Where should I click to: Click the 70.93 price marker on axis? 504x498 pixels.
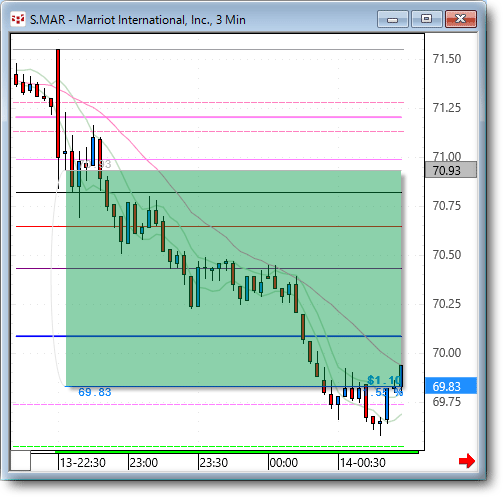[x=451, y=170]
